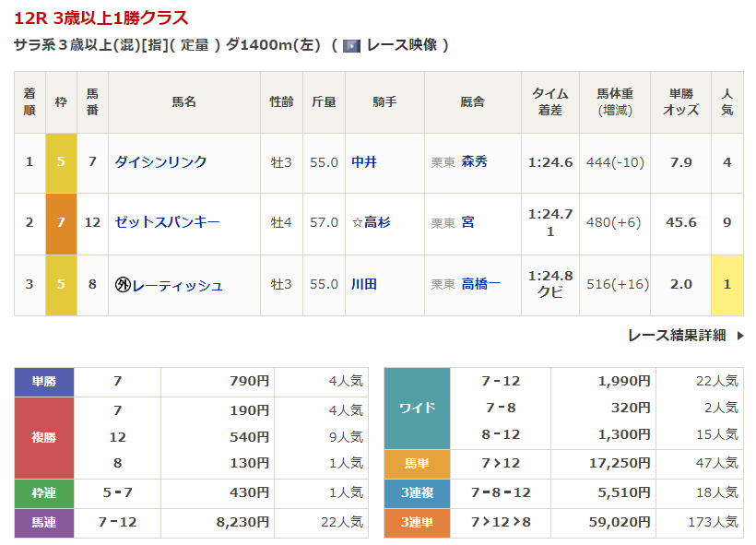Click the 馬連 payout label
Viewport: 756px width, 545px height.
(44, 523)
